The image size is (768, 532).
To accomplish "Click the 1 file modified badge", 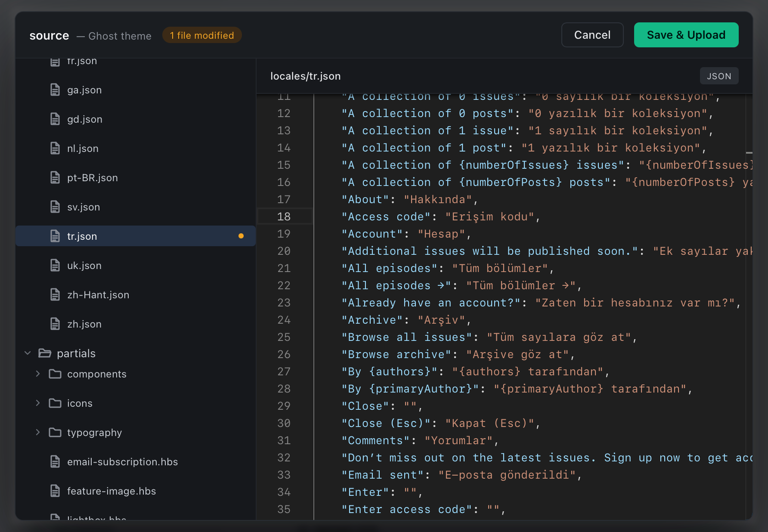I will [x=201, y=35].
